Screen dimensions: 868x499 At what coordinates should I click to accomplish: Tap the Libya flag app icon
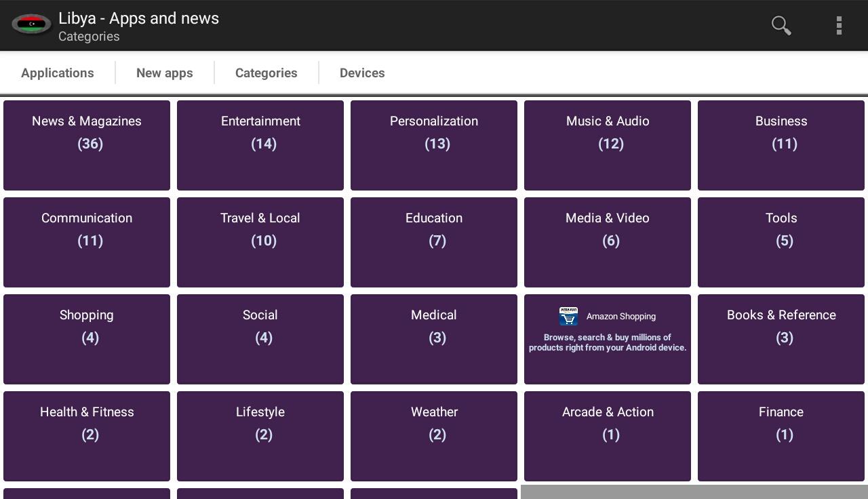31,25
